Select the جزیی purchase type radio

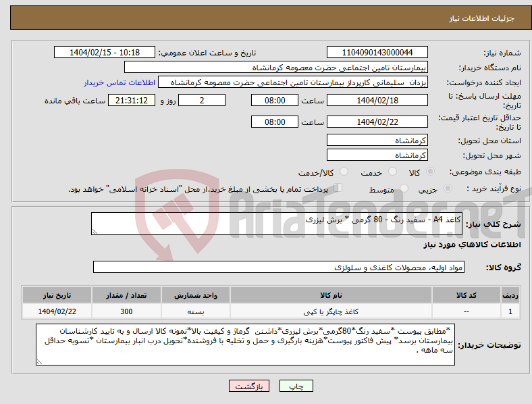[x=448, y=188]
